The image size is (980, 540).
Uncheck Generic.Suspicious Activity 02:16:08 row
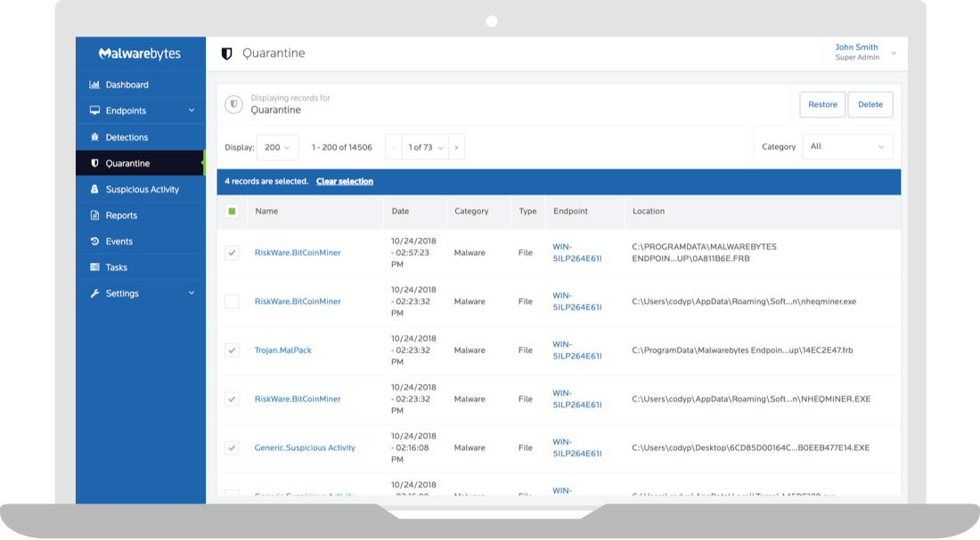(x=232, y=448)
